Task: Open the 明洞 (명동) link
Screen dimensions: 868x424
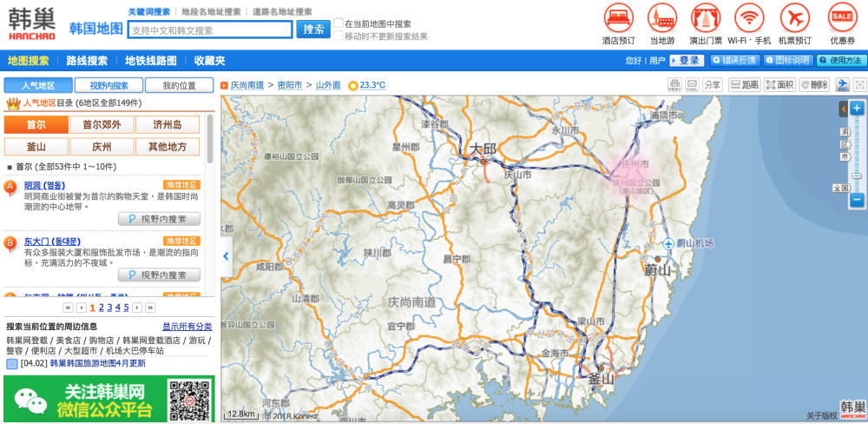Action: tap(45, 185)
